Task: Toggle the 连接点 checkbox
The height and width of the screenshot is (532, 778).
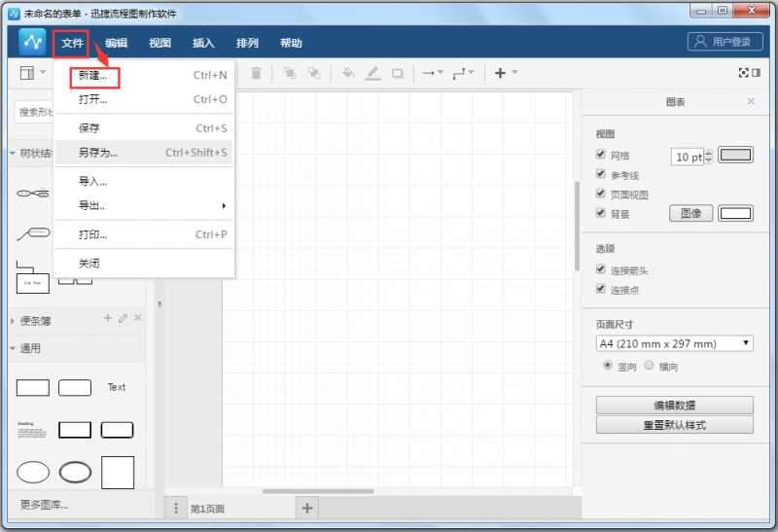Action: 601,288
